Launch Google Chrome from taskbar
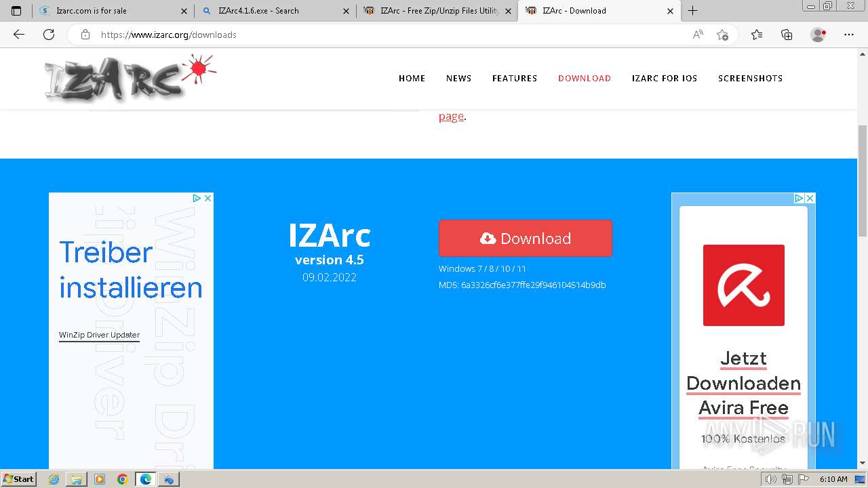The width and height of the screenshot is (868, 488). coord(123,479)
